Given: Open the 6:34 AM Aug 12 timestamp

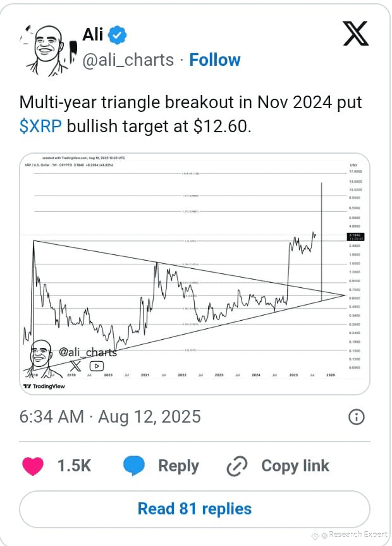Looking at the screenshot, I should pyautogui.click(x=110, y=416).
